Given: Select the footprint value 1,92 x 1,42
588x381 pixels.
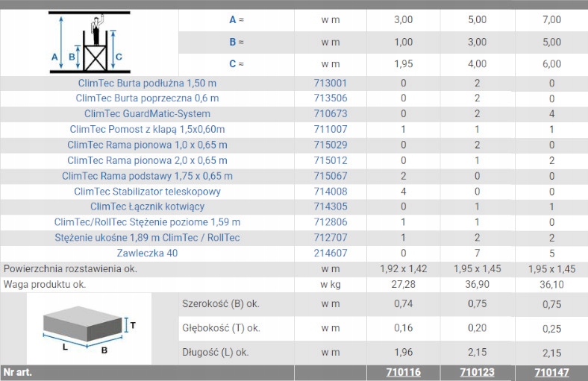Looking at the screenshot, I should pyautogui.click(x=404, y=269).
